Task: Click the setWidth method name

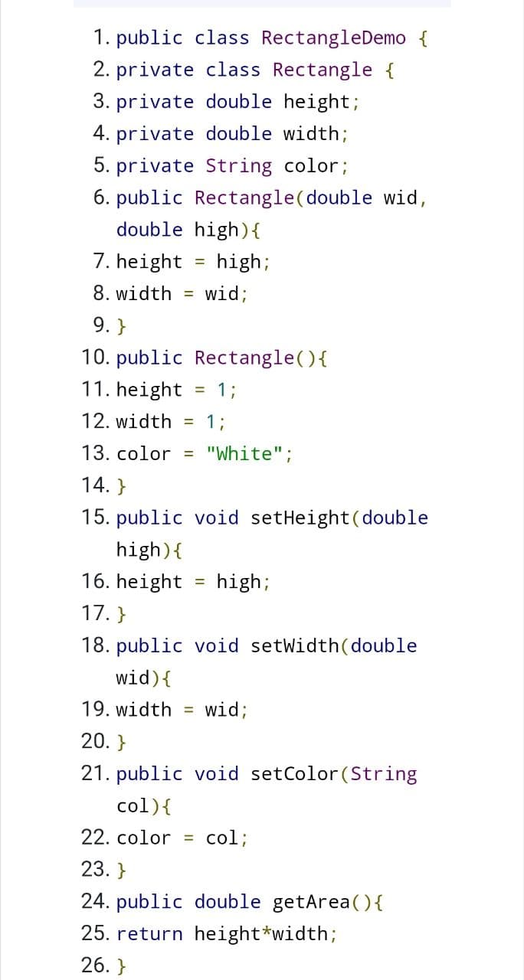Action: (295, 645)
